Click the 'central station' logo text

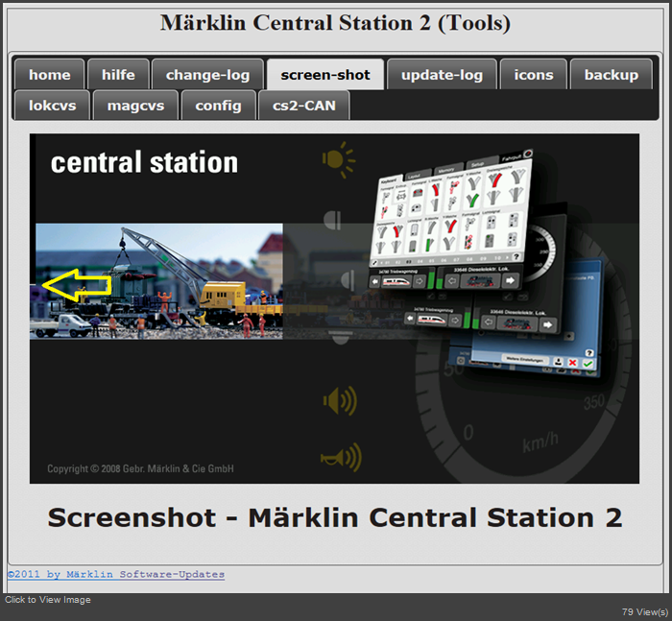coord(144,162)
